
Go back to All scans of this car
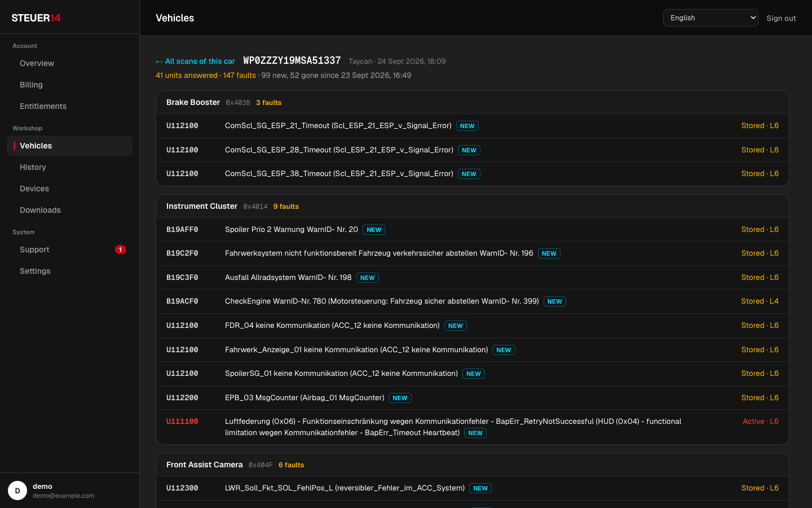(x=195, y=61)
